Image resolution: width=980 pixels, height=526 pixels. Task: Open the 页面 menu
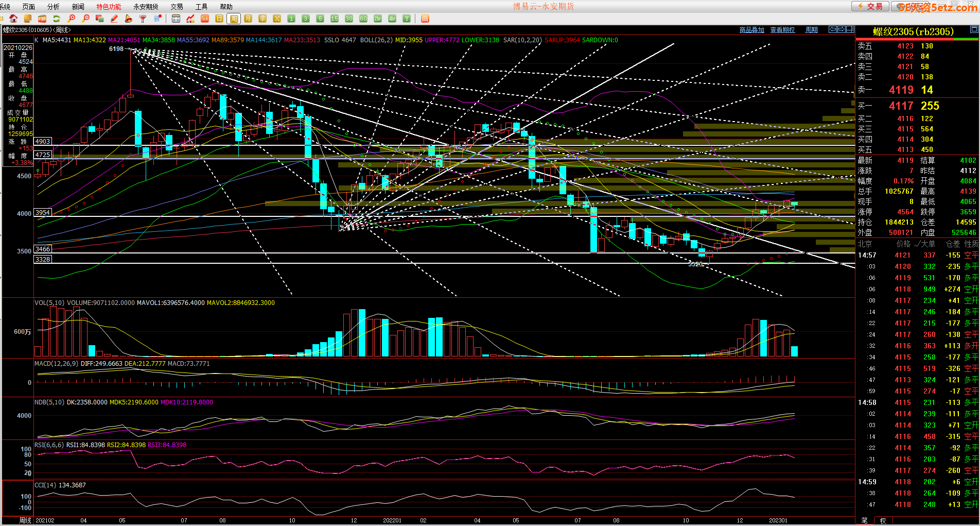(29, 7)
